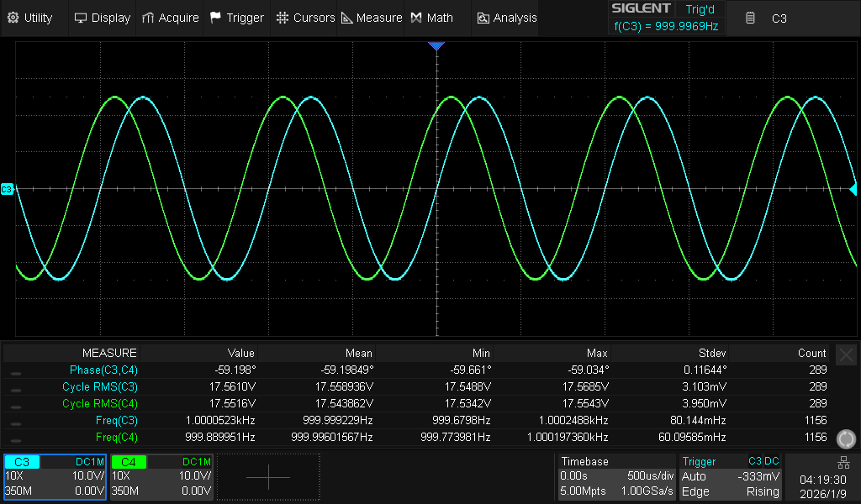
Task: Toggle the Phase(C3,C4) measurement row handle
Action: pyautogui.click(x=16, y=371)
